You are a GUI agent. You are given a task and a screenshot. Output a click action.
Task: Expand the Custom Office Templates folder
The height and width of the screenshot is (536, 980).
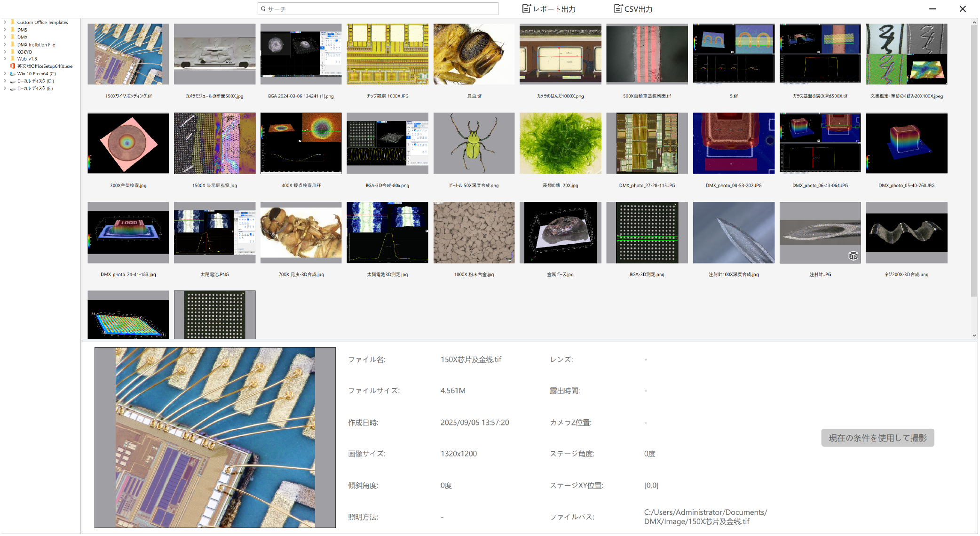click(x=5, y=22)
